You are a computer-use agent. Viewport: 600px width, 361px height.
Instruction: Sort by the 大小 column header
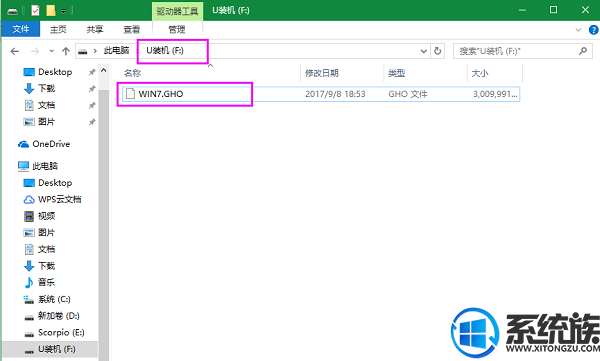pyautogui.click(x=480, y=73)
